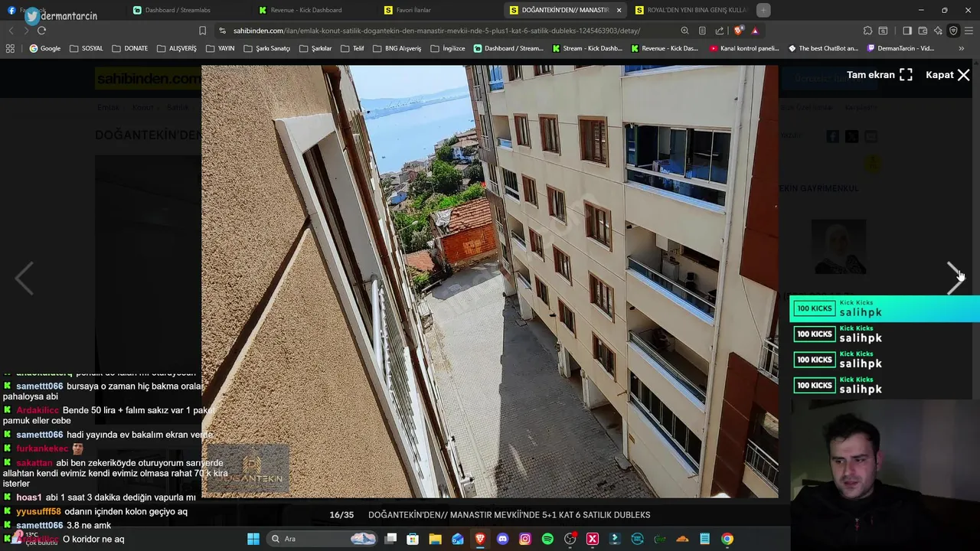Screen dimensions: 980x551
Task: Show more bookmarks with the double chevron
Action: [962, 48]
